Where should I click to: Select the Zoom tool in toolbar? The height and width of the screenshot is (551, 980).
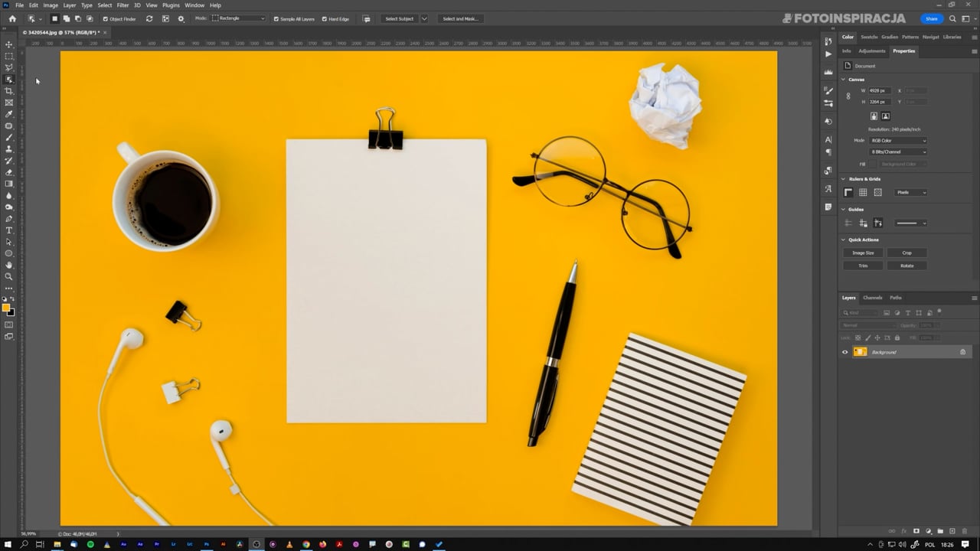pyautogui.click(x=9, y=276)
